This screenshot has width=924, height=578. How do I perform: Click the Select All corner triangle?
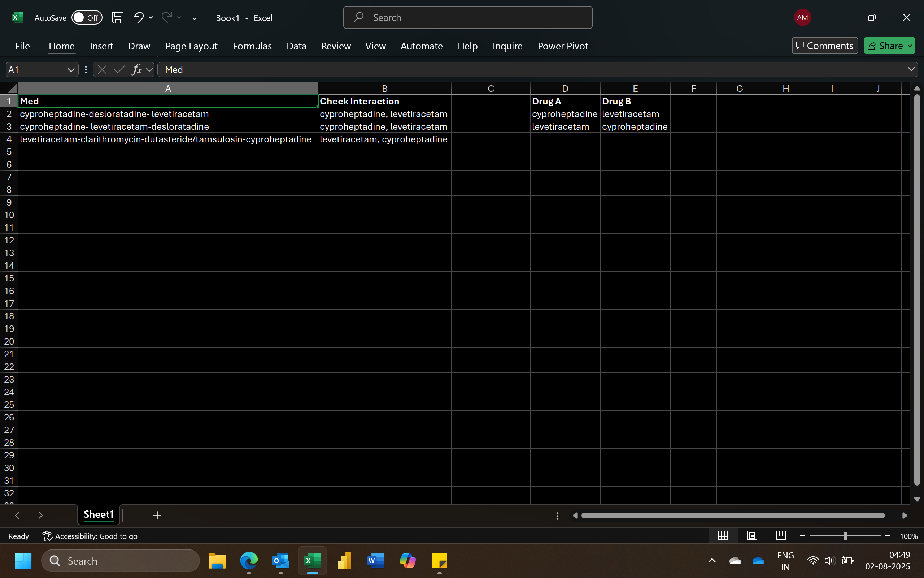(x=12, y=89)
